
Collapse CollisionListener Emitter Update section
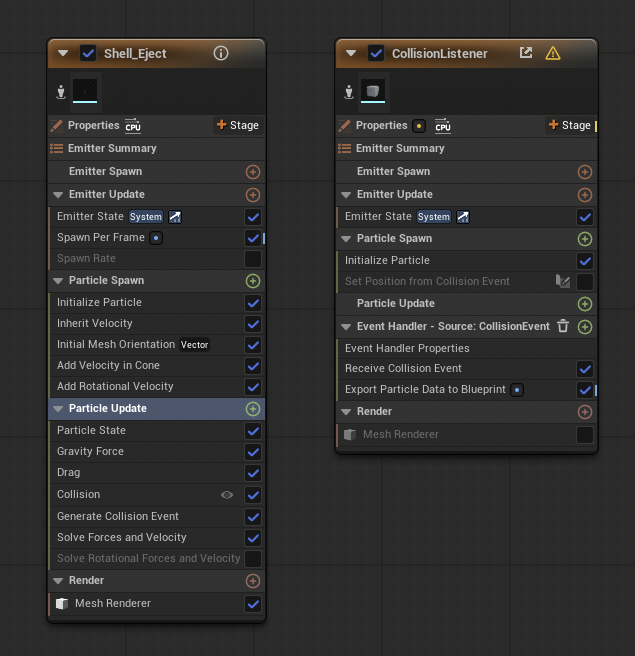(x=346, y=195)
